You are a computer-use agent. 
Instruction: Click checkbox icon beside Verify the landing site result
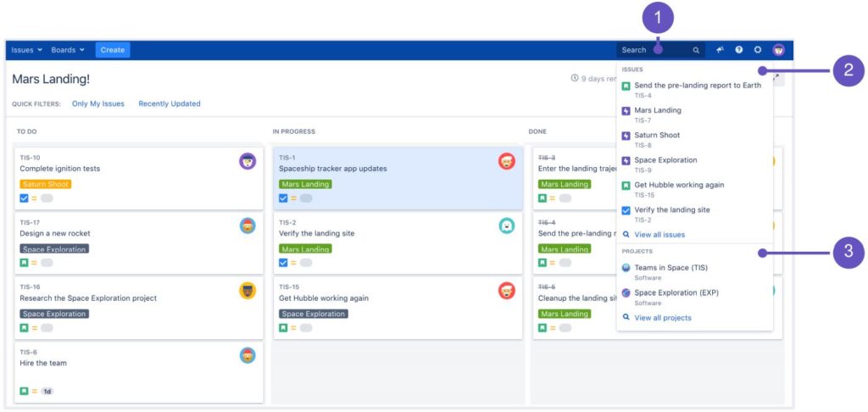626,210
